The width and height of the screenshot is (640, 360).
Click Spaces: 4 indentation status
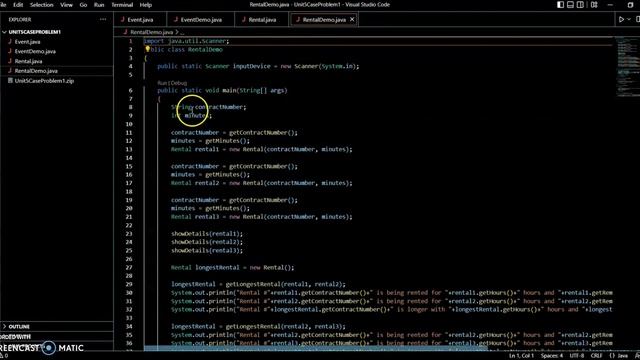point(551,356)
